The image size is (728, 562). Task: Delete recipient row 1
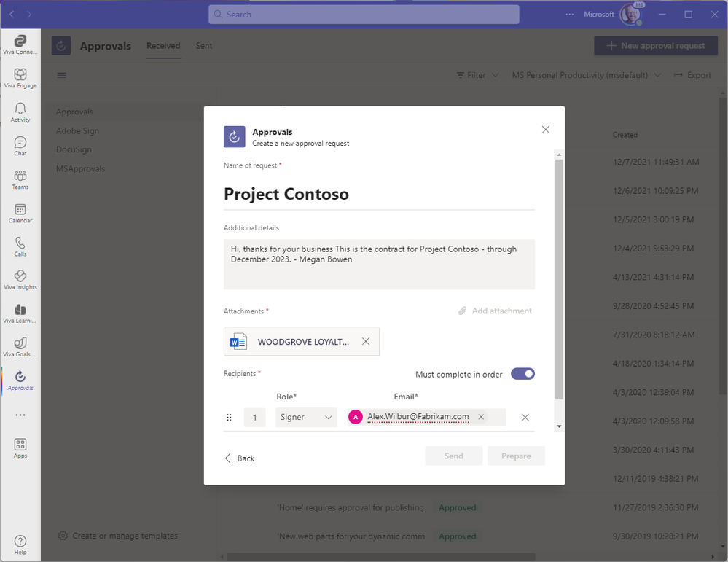pos(525,418)
